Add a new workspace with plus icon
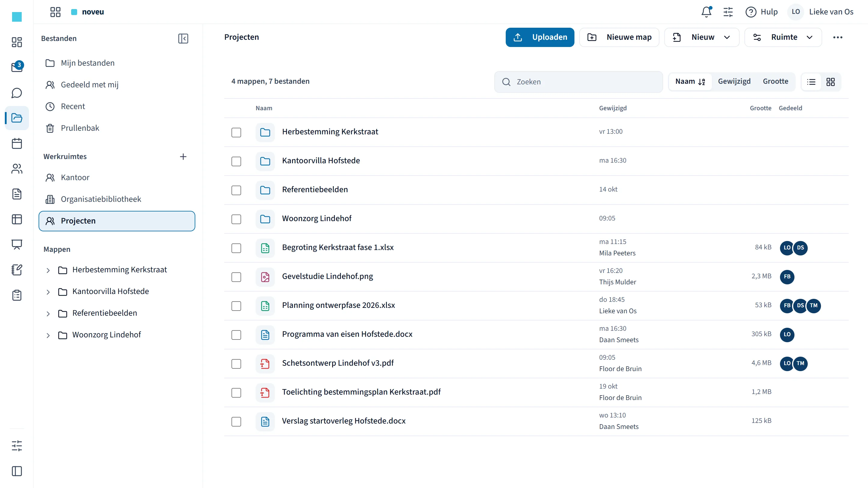This screenshot has height=488, width=868. [183, 157]
